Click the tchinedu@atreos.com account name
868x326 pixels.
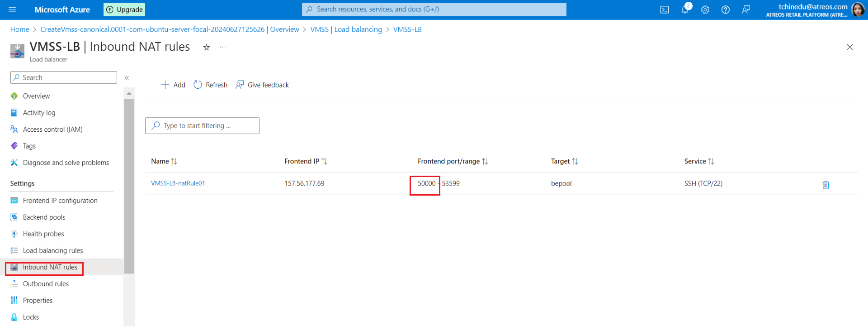[x=813, y=7]
